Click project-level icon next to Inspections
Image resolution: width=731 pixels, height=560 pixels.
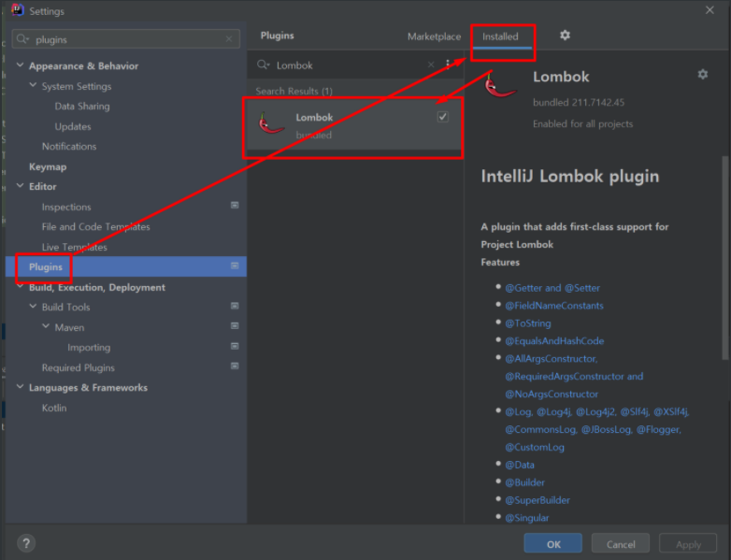[235, 205]
